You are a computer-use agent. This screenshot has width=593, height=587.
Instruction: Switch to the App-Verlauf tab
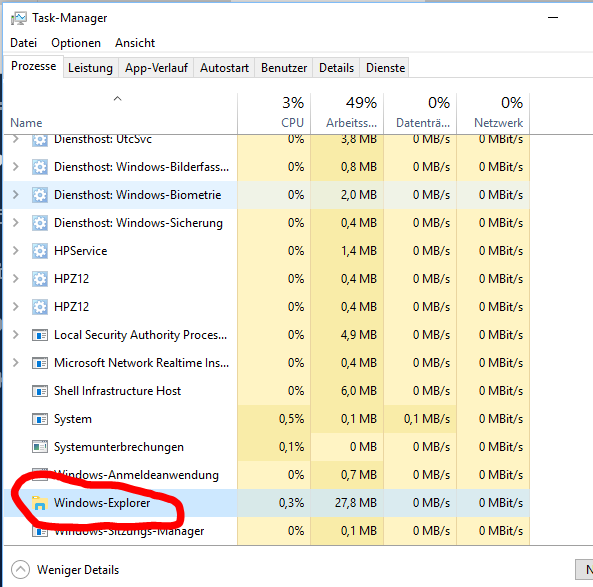(x=156, y=68)
